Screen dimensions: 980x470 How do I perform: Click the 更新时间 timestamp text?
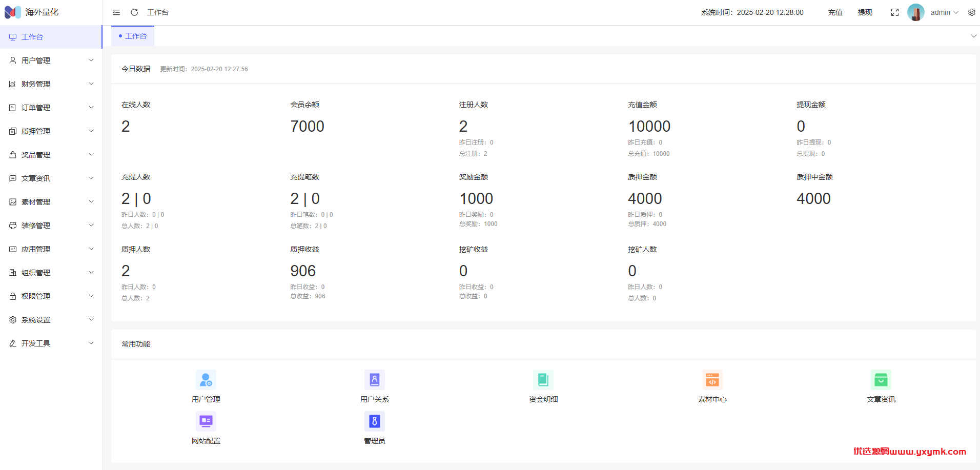tap(204, 69)
